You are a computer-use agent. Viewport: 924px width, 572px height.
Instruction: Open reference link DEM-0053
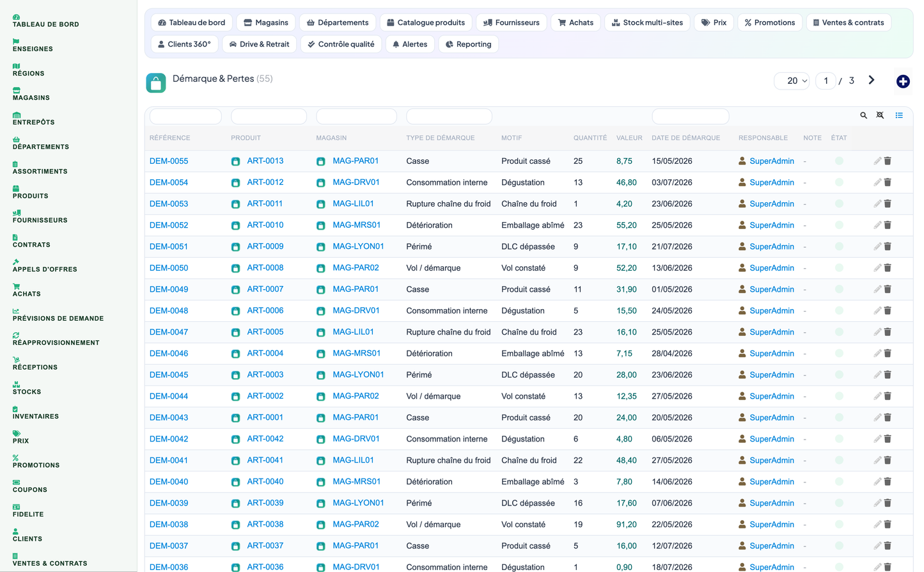coord(169,203)
